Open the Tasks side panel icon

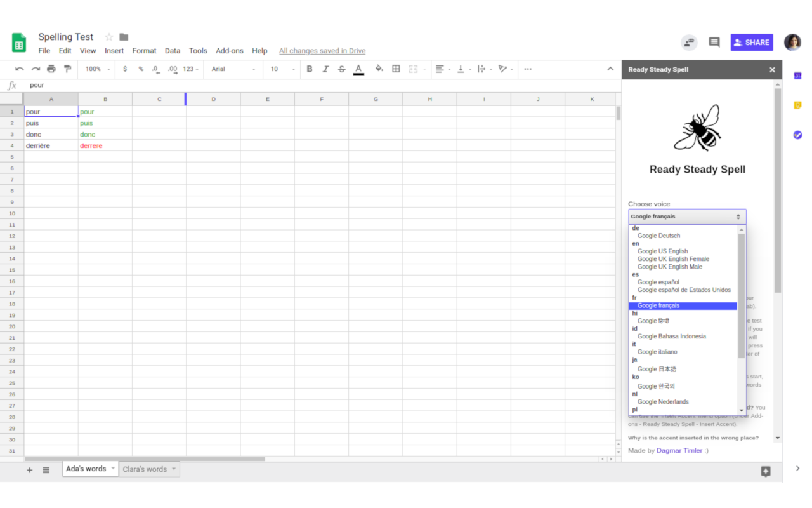coord(797,135)
